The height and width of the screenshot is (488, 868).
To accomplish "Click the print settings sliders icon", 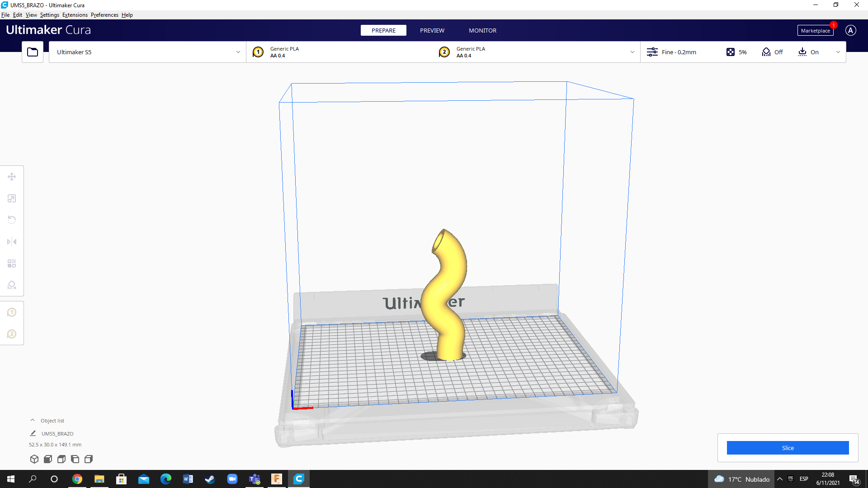I will (652, 52).
